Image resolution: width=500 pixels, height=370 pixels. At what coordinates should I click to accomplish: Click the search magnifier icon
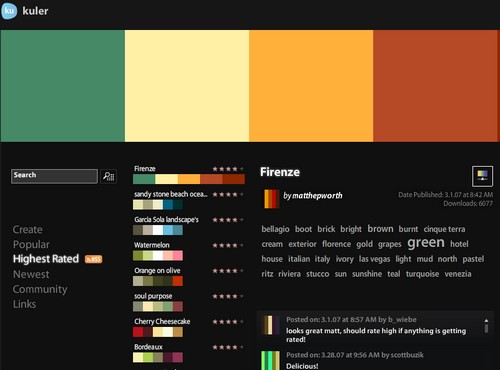109,176
